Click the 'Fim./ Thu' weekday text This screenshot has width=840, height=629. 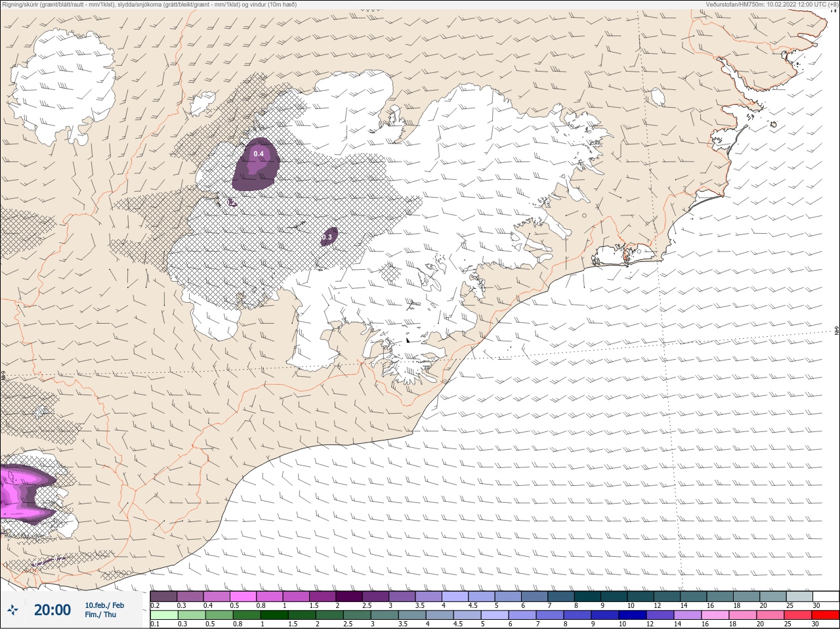(100, 615)
